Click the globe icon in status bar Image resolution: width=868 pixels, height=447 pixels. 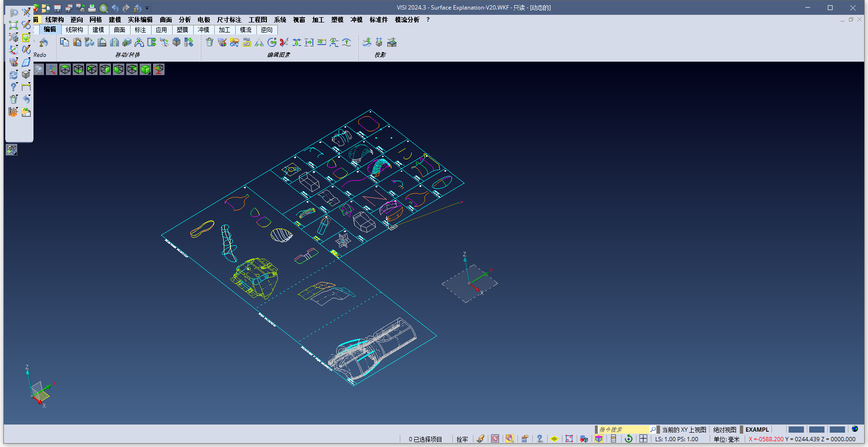click(x=855, y=429)
